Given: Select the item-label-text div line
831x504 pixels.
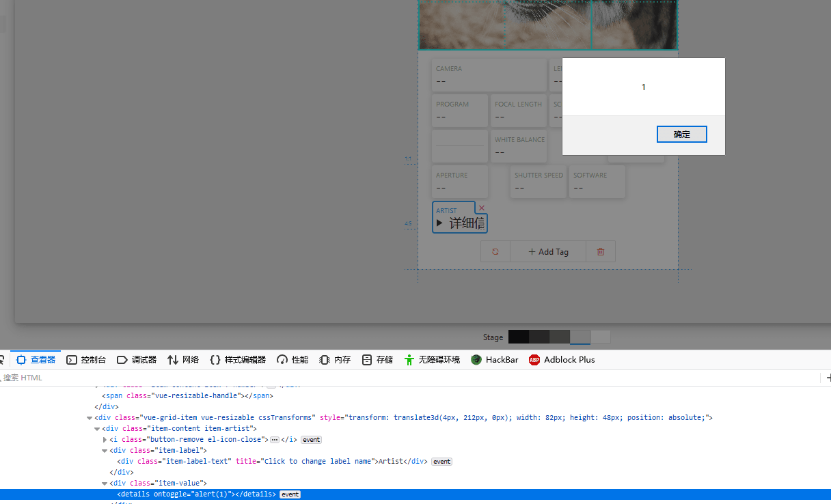Looking at the screenshot, I should click(x=273, y=462).
